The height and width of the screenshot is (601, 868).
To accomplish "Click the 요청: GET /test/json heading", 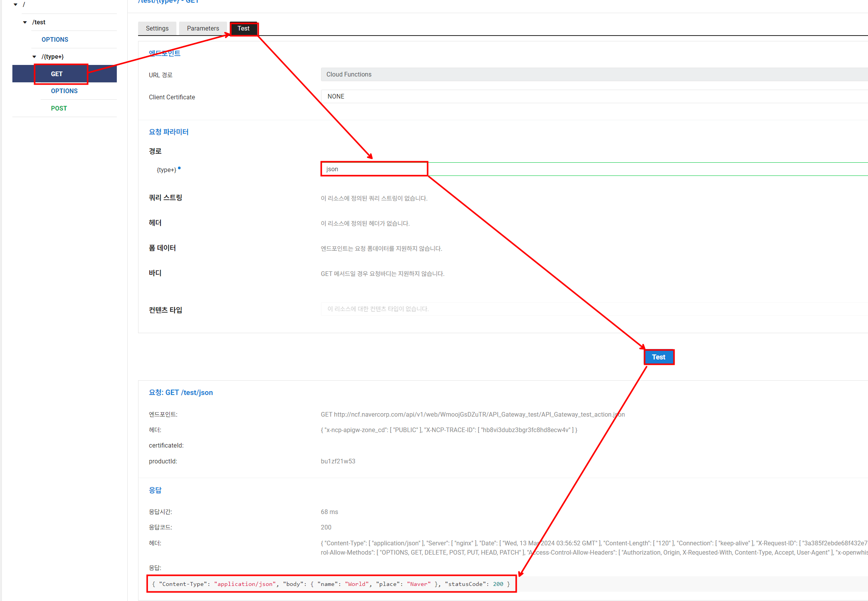I will coord(181,392).
